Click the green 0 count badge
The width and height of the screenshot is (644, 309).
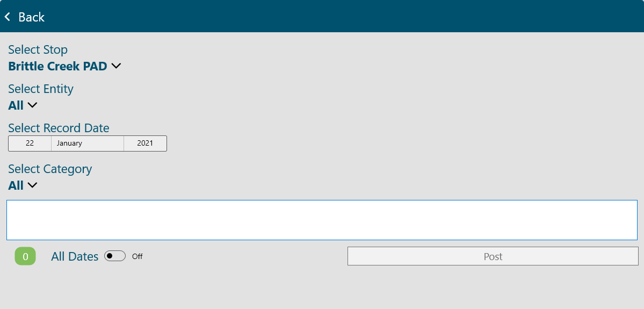(x=25, y=256)
